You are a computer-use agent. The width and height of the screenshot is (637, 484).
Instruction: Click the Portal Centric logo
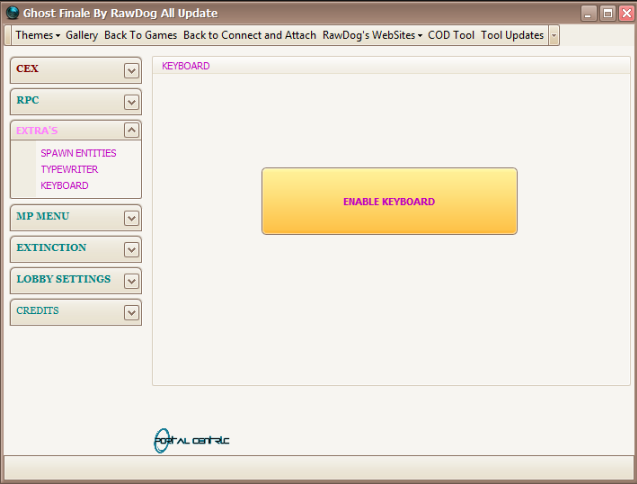pyautogui.click(x=191, y=441)
